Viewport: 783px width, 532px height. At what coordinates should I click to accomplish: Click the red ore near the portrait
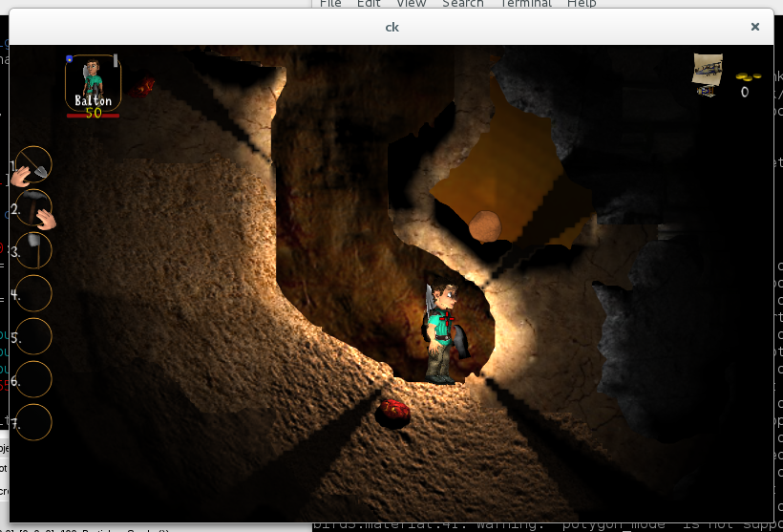(x=142, y=88)
